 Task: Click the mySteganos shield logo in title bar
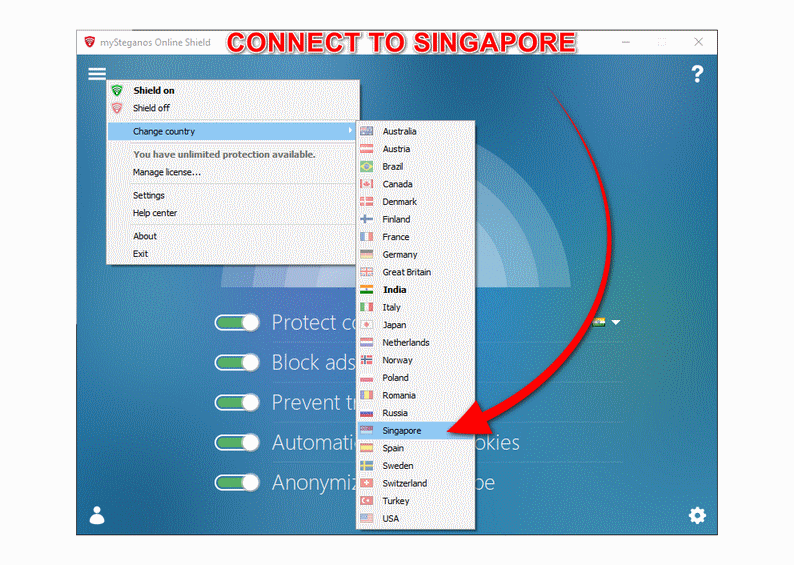[x=90, y=42]
